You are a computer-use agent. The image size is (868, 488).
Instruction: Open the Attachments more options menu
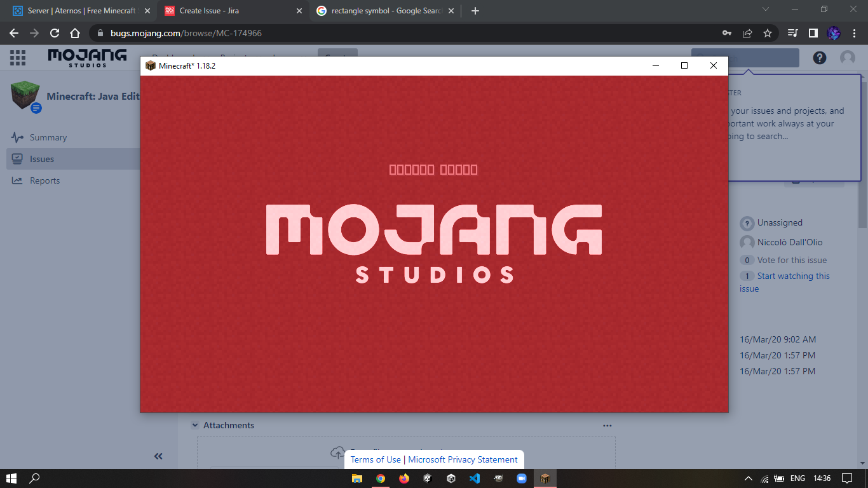coord(607,426)
